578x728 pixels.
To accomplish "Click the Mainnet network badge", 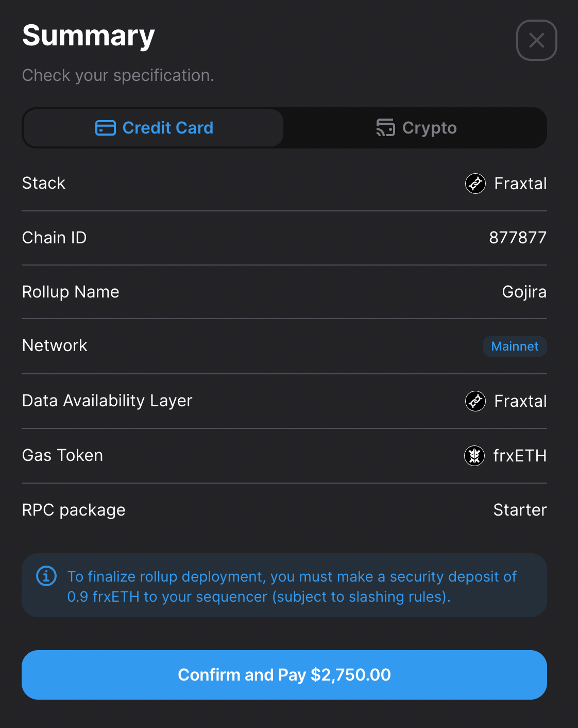I will click(x=515, y=346).
